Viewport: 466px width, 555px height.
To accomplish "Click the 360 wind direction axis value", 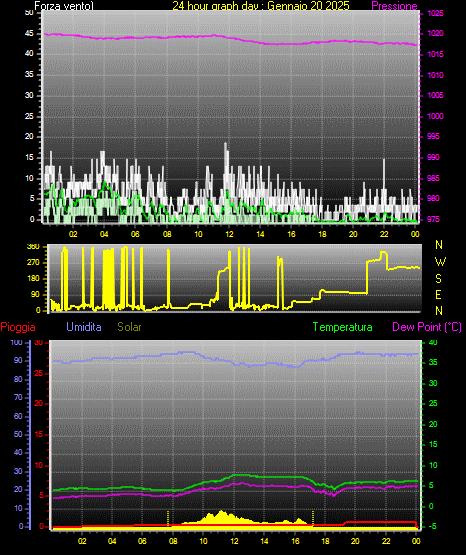I will [33, 247].
